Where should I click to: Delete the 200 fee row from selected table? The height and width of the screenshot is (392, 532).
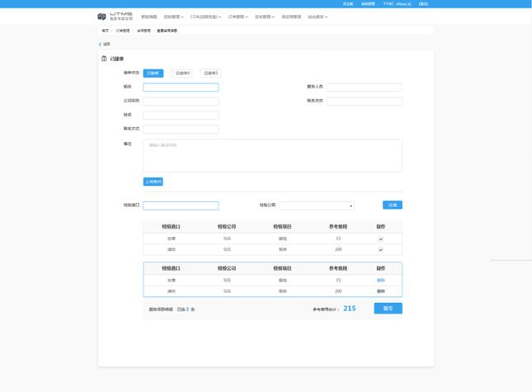coord(381,291)
